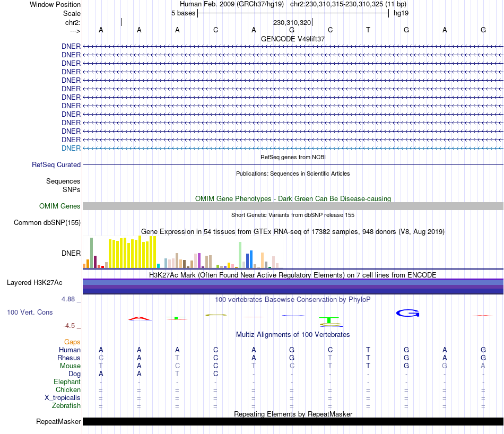Click the GTEx Gene Expression track title

click(293, 232)
